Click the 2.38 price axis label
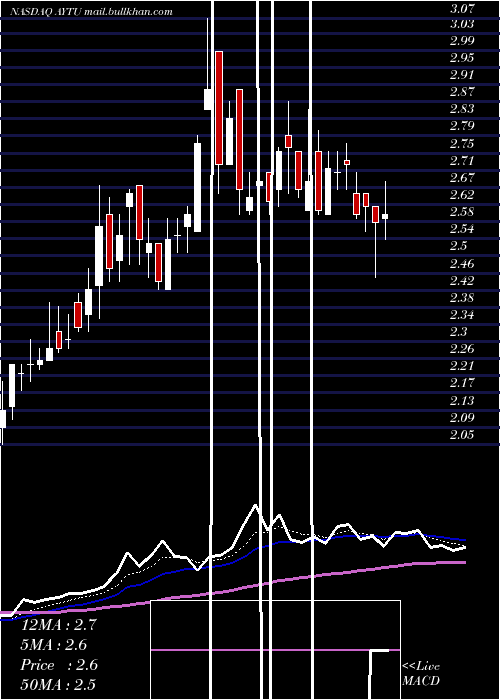 462,297
